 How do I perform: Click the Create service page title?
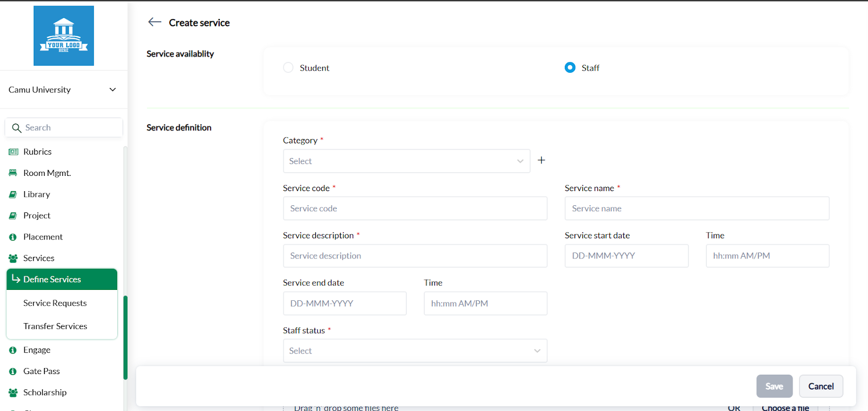[x=199, y=23]
